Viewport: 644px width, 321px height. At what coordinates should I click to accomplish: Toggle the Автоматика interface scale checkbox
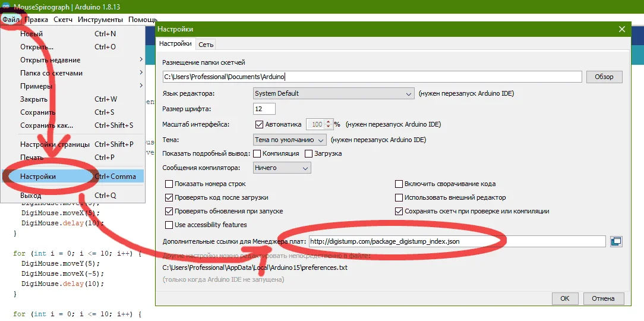(259, 124)
